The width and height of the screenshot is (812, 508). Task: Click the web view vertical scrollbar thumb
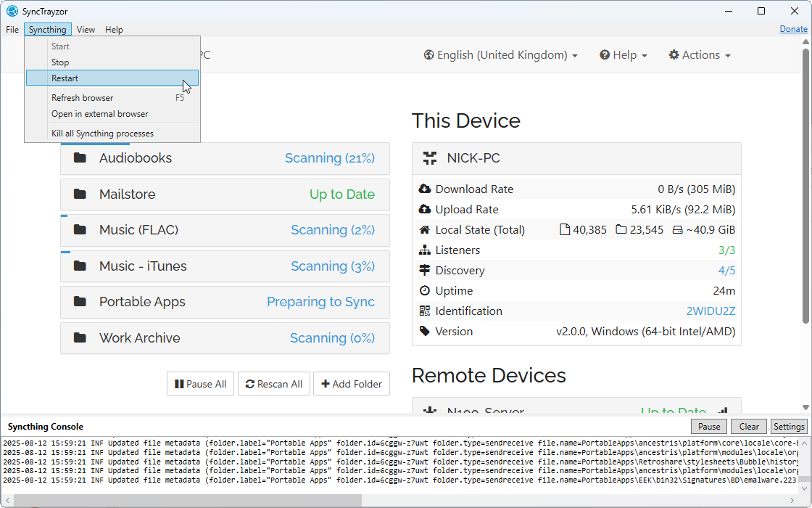(805, 187)
